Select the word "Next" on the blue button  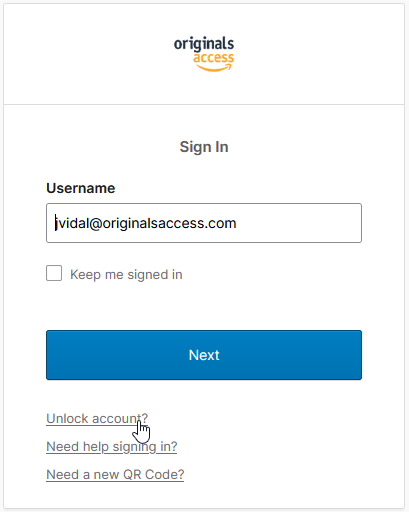point(204,355)
